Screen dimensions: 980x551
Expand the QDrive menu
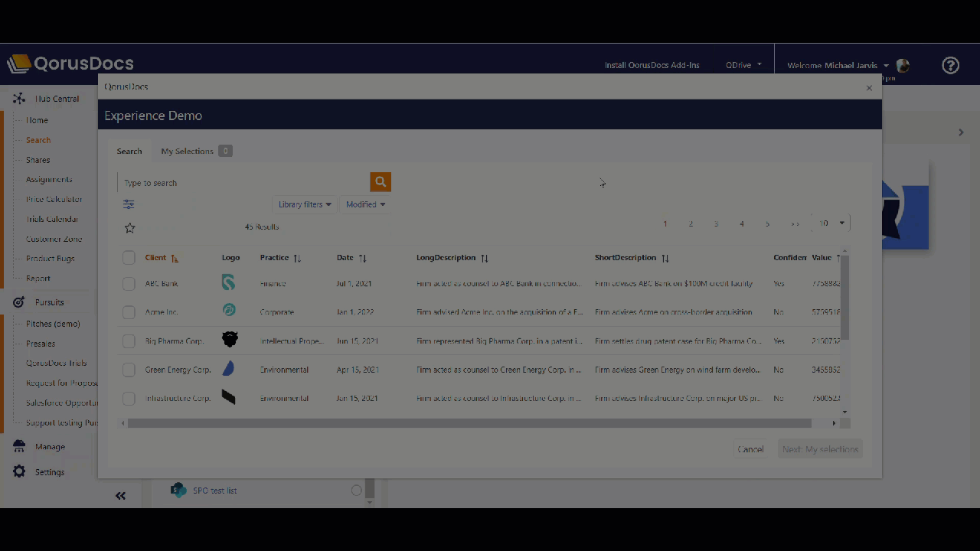pos(743,65)
